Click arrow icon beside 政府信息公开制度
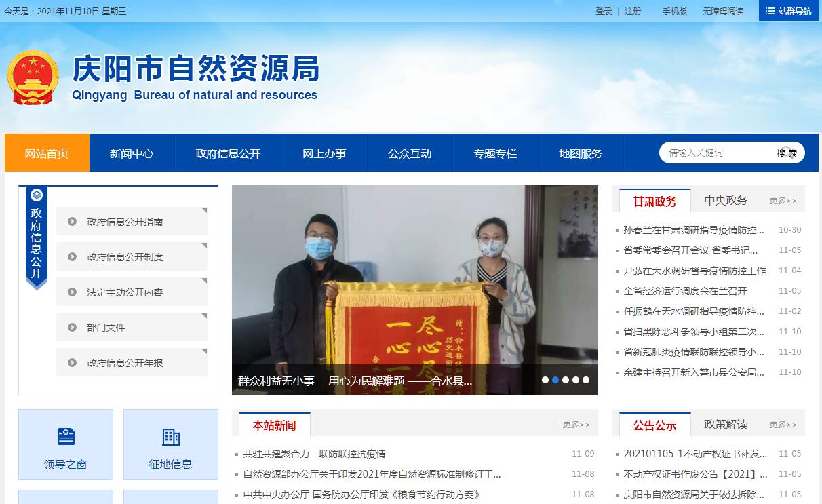Viewport: 822px width, 504px height. tap(72, 257)
